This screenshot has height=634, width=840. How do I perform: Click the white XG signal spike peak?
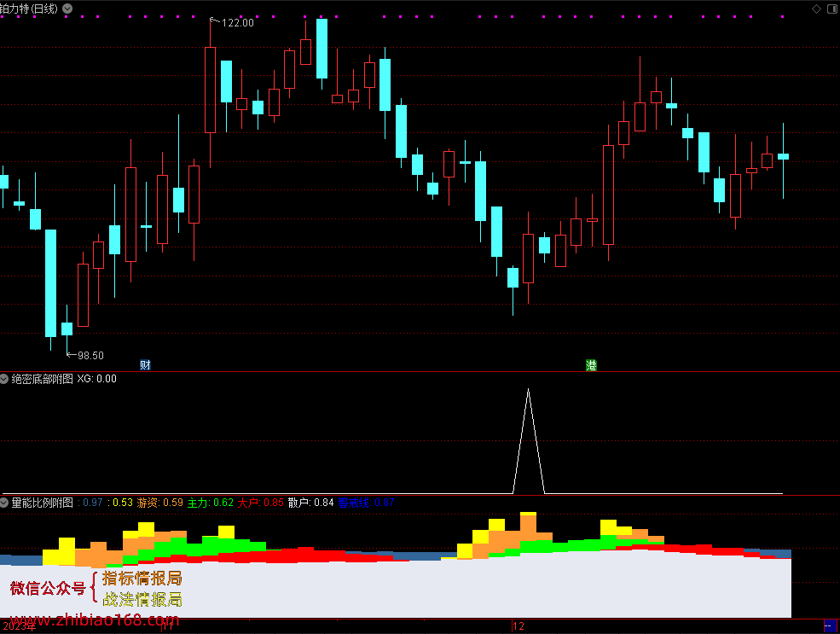[528, 390]
